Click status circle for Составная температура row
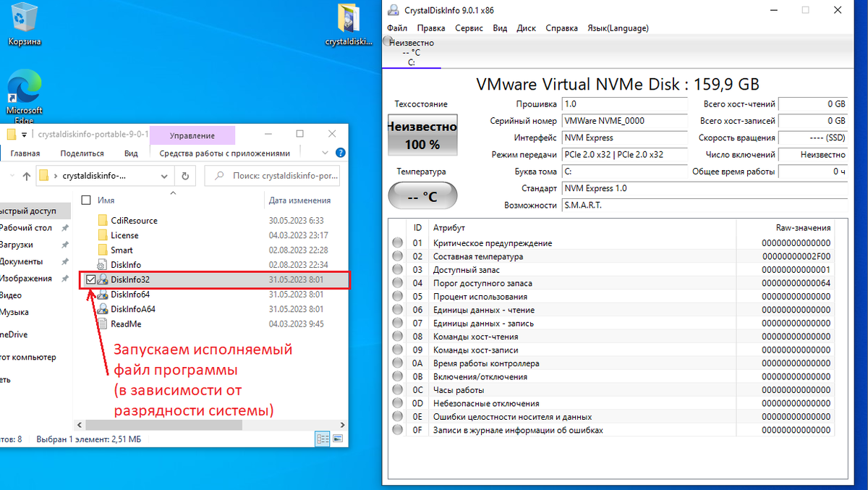This screenshot has height=490, width=868. [x=397, y=256]
